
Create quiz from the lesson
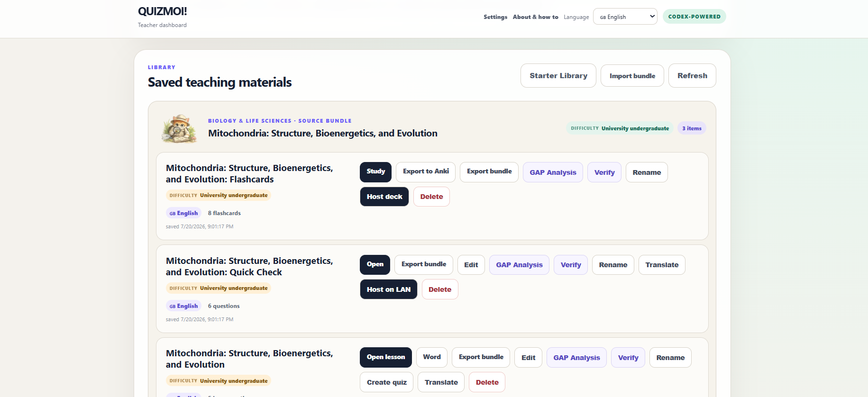coord(387,382)
